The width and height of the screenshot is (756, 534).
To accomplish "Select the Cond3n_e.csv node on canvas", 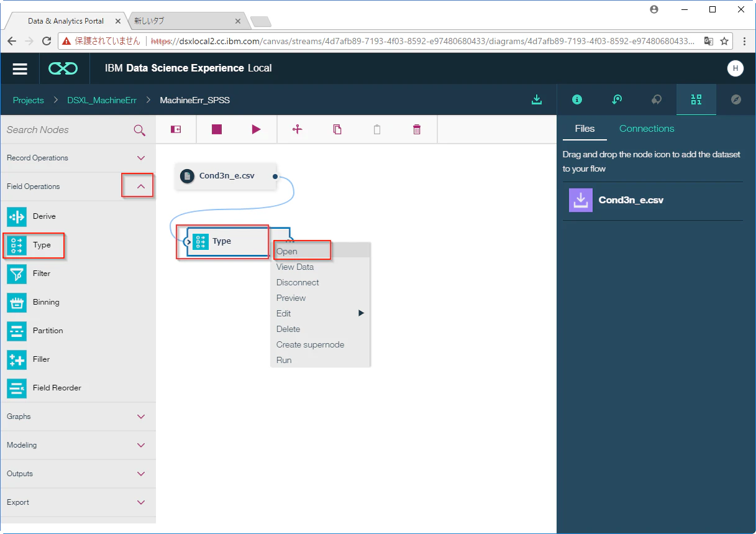I will coord(227,176).
